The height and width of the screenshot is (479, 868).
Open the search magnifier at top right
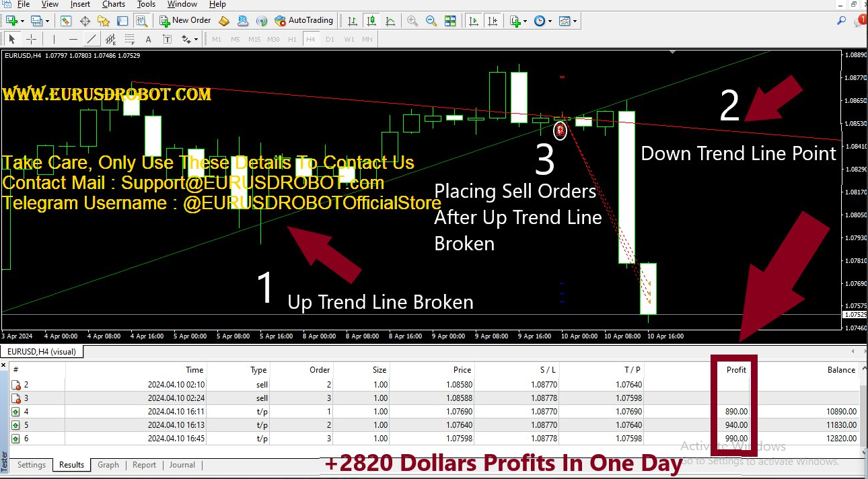[842, 21]
